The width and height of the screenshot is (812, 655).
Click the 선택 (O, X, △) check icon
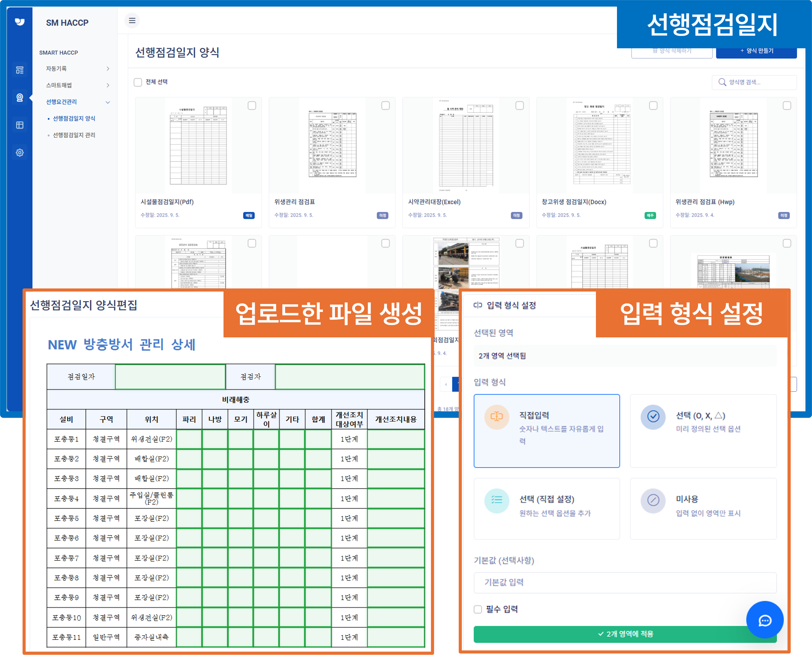click(x=653, y=417)
